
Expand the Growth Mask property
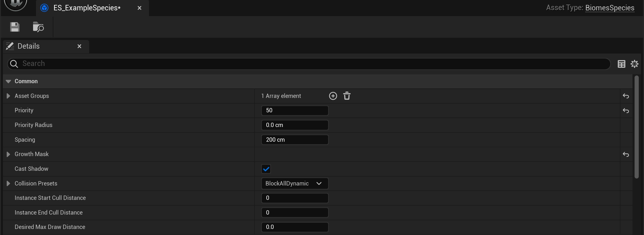[x=8, y=154]
